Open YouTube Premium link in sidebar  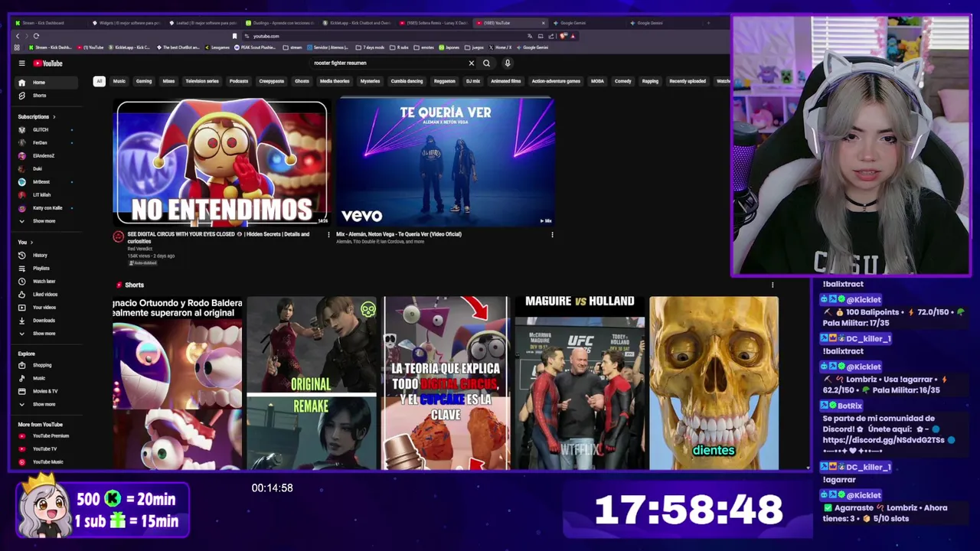tap(47, 436)
